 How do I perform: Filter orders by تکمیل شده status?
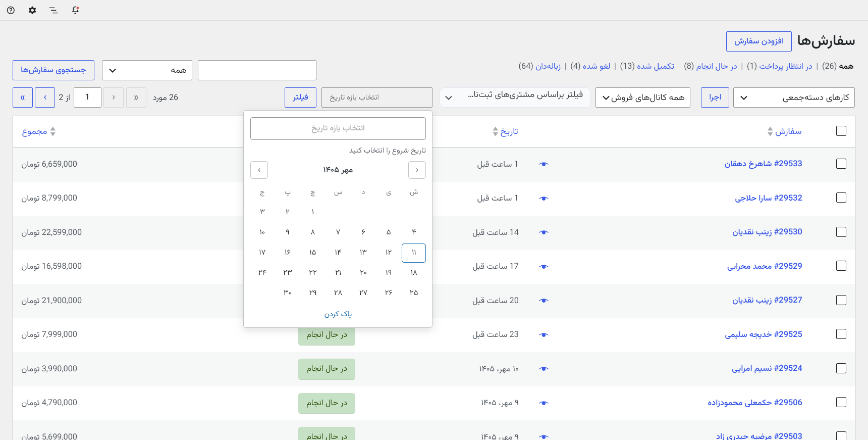(x=656, y=66)
